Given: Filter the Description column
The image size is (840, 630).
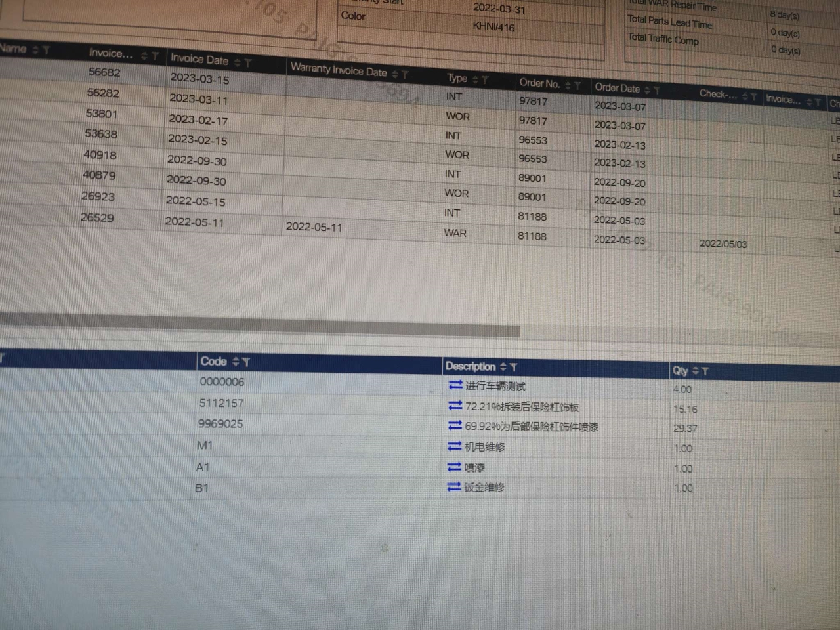Looking at the screenshot, I should (x=513, y=367).
